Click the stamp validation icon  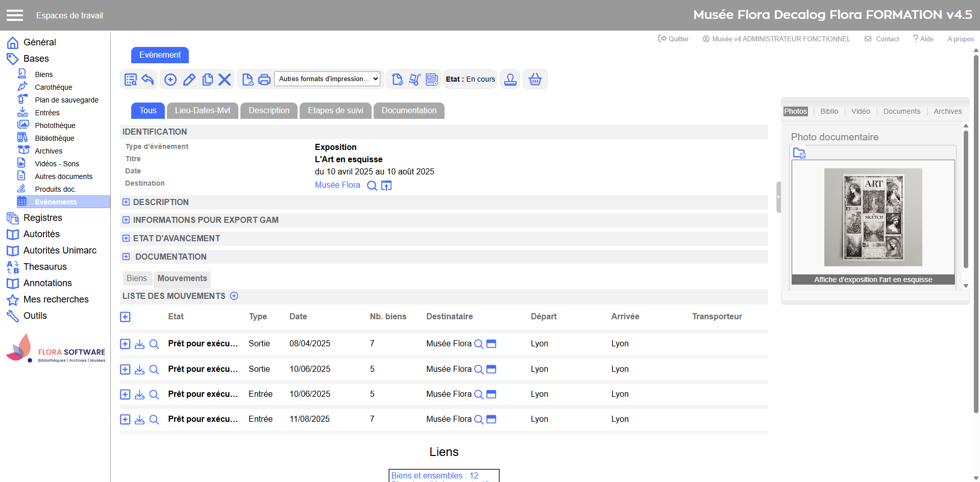[x=510, y=80]
